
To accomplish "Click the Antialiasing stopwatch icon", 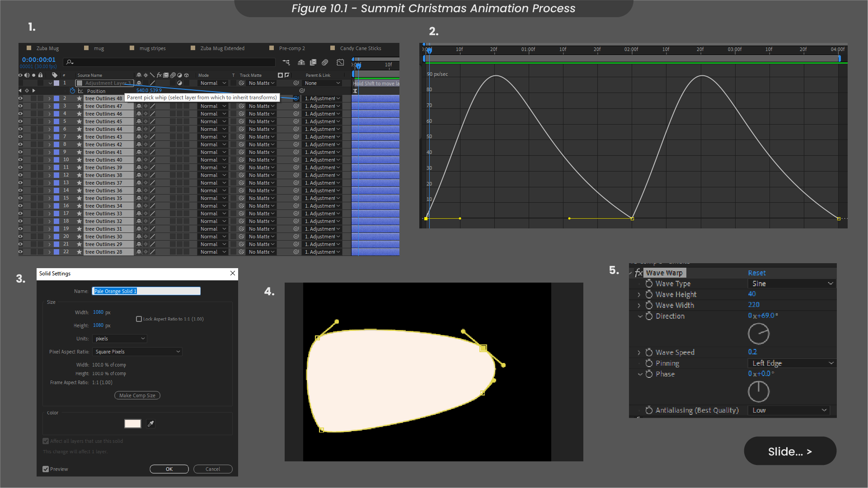I will [649, 410].
